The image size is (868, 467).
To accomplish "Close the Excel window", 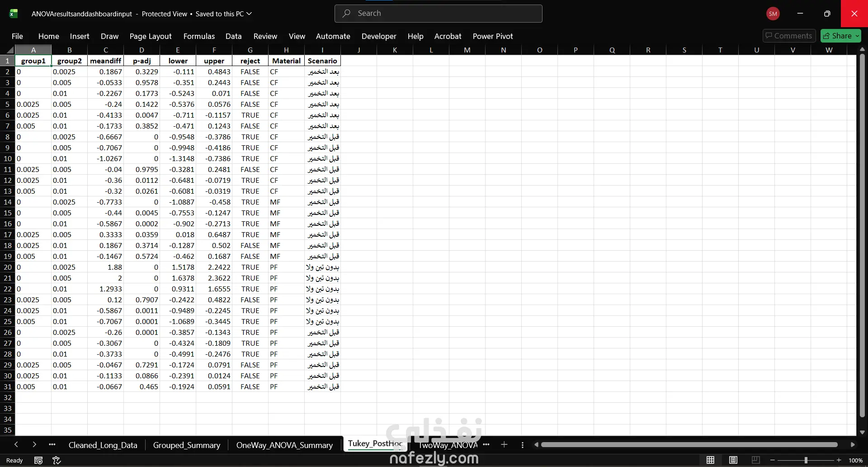I will point(854,14).
